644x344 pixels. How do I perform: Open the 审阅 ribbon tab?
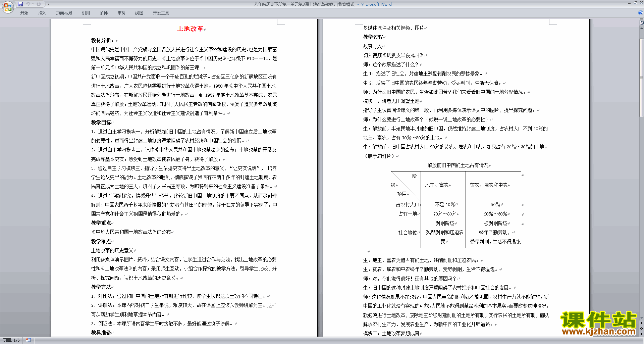tap(121, 13)
